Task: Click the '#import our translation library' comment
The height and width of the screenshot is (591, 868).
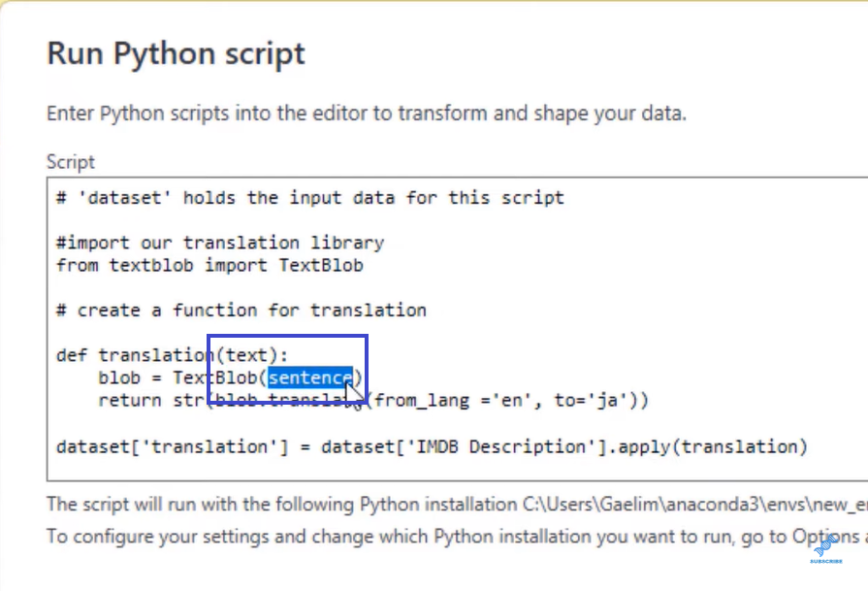Action: point(220,243)
